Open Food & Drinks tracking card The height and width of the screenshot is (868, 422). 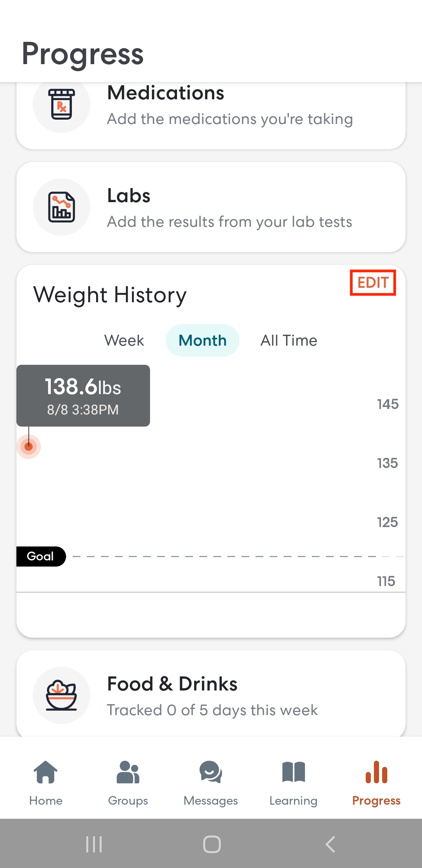click(x=211, y=694)
